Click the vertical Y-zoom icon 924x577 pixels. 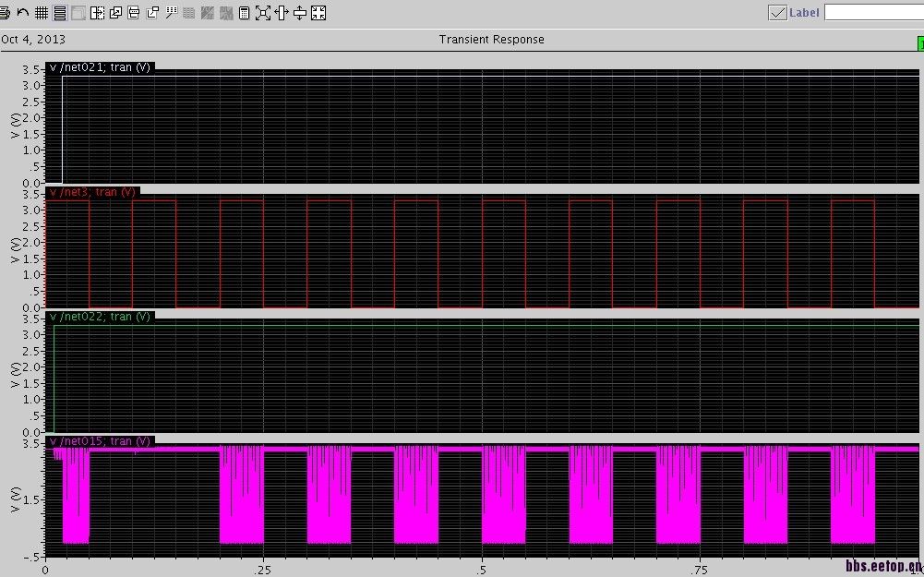click(300, 12)
